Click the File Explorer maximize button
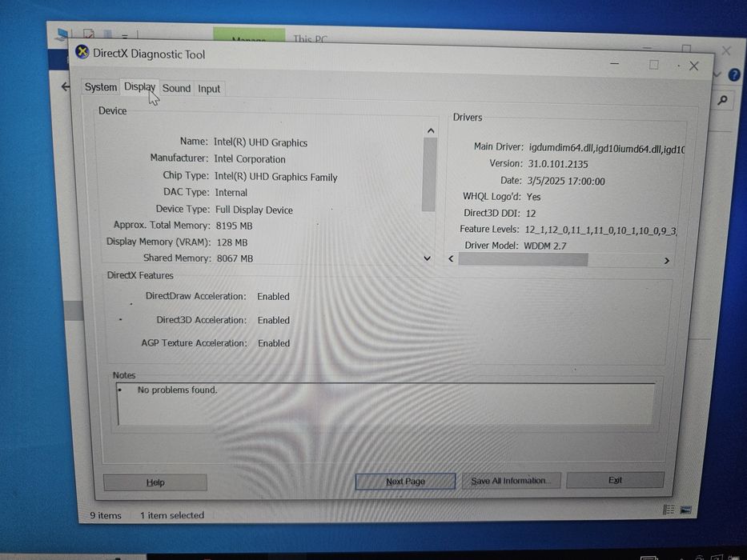The height and width of the screenshot is (560, 747). [x=686, y=48]
